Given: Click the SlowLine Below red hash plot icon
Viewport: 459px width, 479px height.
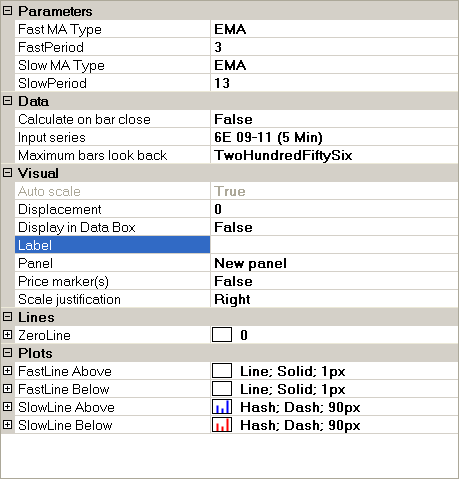Looking at the screenshot, I should pos(222,425).
